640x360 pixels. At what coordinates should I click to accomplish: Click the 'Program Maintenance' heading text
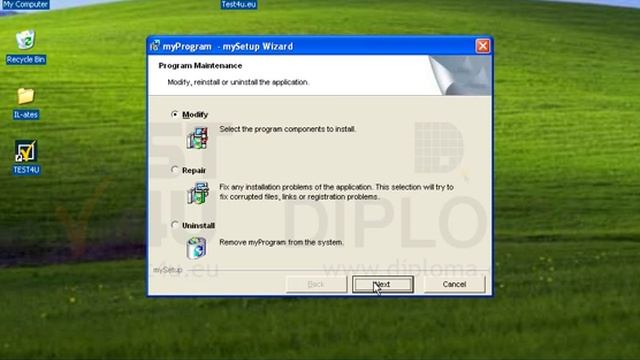(200, 65)
